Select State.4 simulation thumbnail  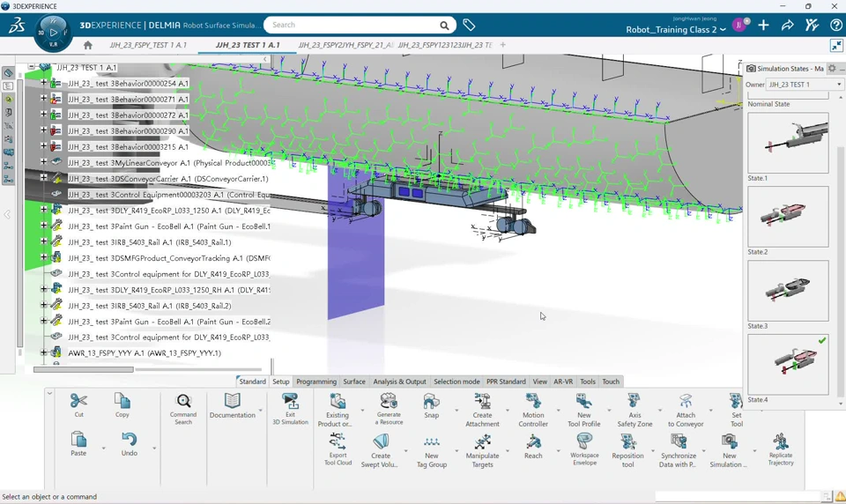pyautogui.click(x=788, y=364)
